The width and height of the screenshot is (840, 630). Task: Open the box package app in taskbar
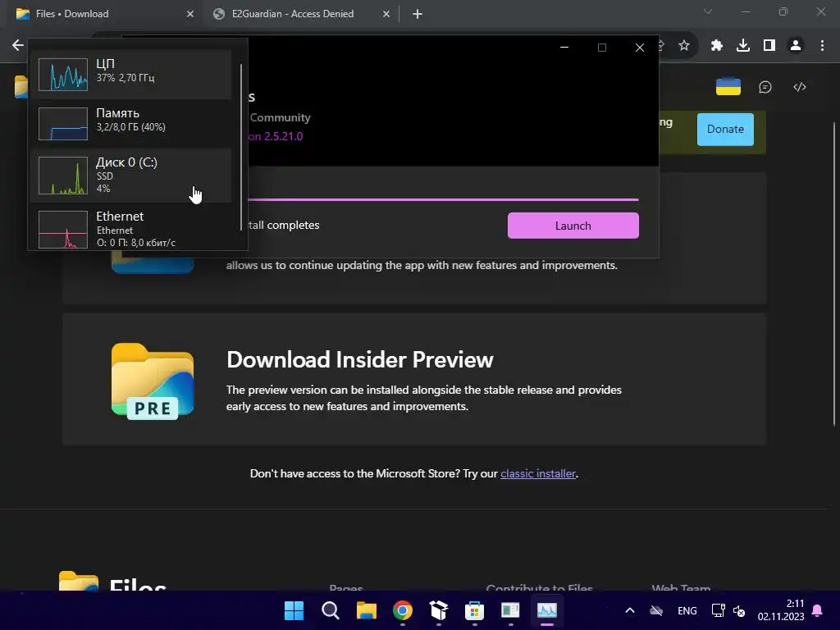(438, 610)
